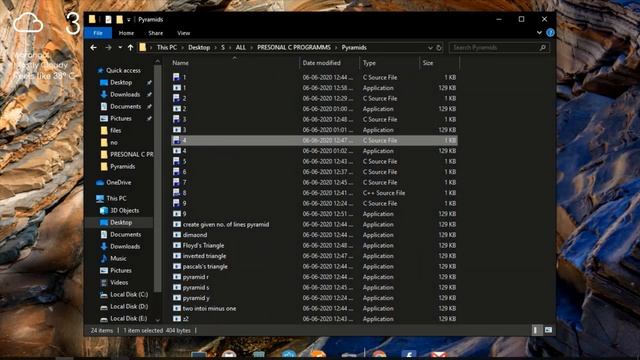Open Local Disk (C:) in the sidebar

pos(129,294)
